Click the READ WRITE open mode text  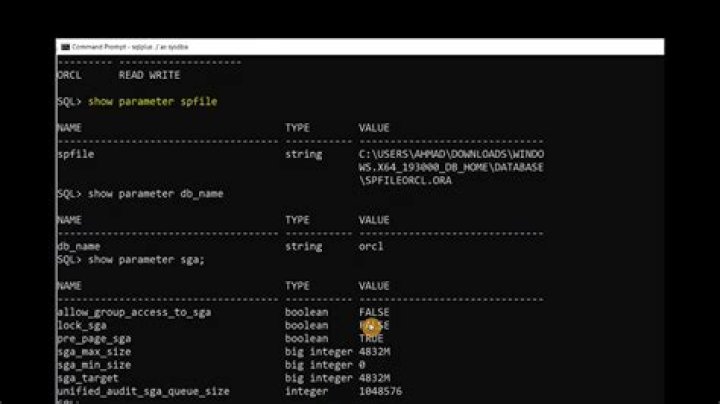point(149,75)
